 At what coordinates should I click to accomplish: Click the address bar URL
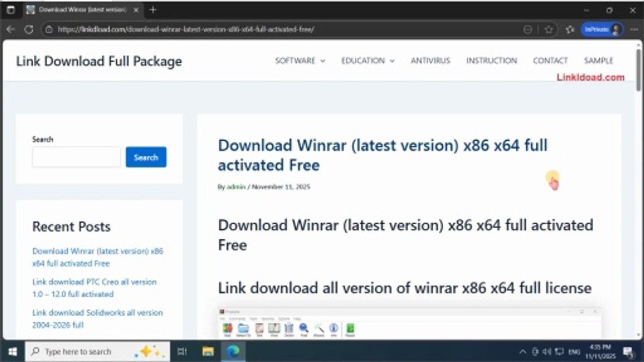(186, 29)
